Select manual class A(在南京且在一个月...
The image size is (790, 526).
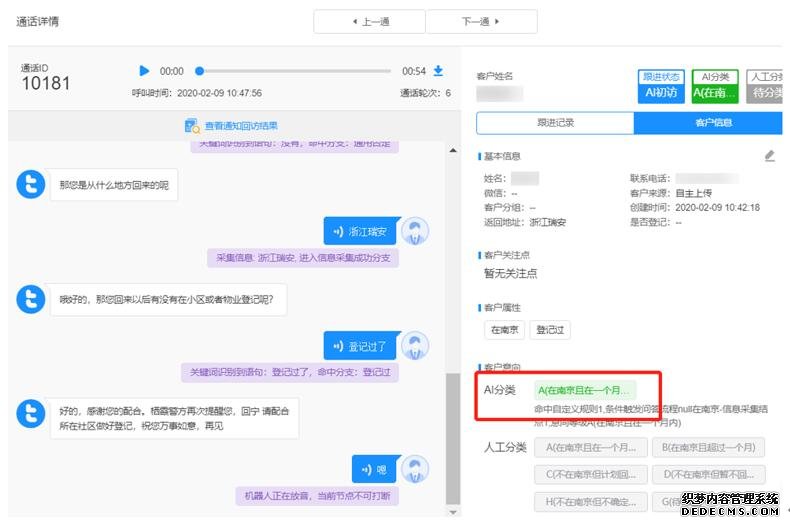coord(590,447)
